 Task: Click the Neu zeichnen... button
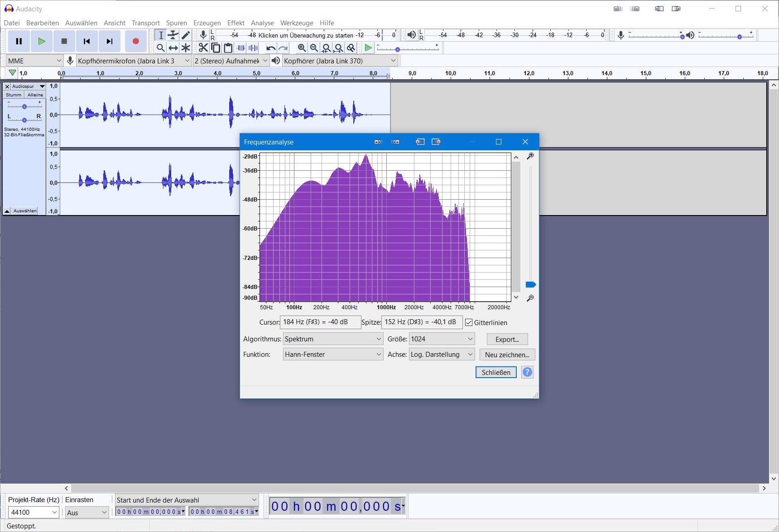(507, 355)
